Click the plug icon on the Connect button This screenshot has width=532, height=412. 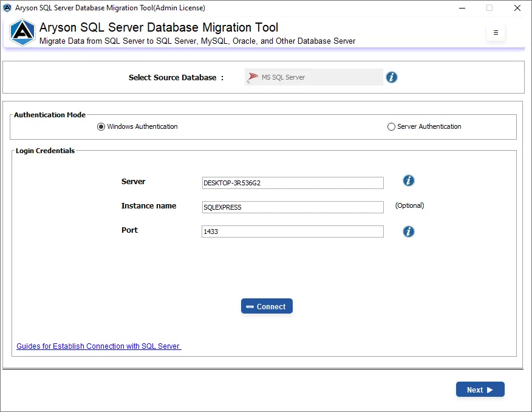click(x=251, y=306)
